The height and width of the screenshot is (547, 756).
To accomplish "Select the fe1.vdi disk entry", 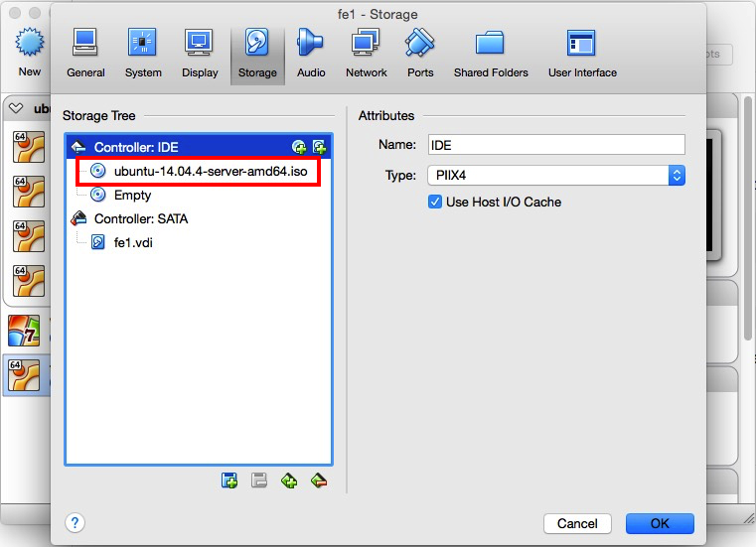I will click(x=133, y=242).
